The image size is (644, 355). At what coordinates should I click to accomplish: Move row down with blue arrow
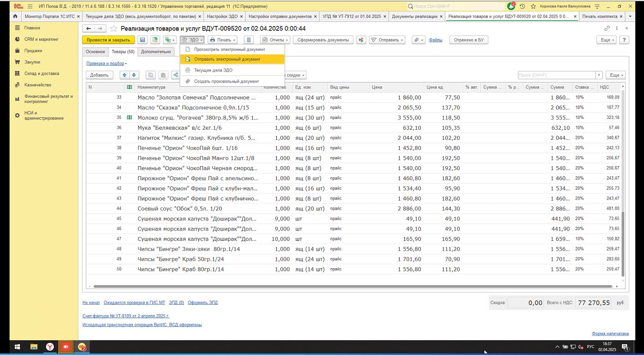pyautogui.click(x=134, y=75)
